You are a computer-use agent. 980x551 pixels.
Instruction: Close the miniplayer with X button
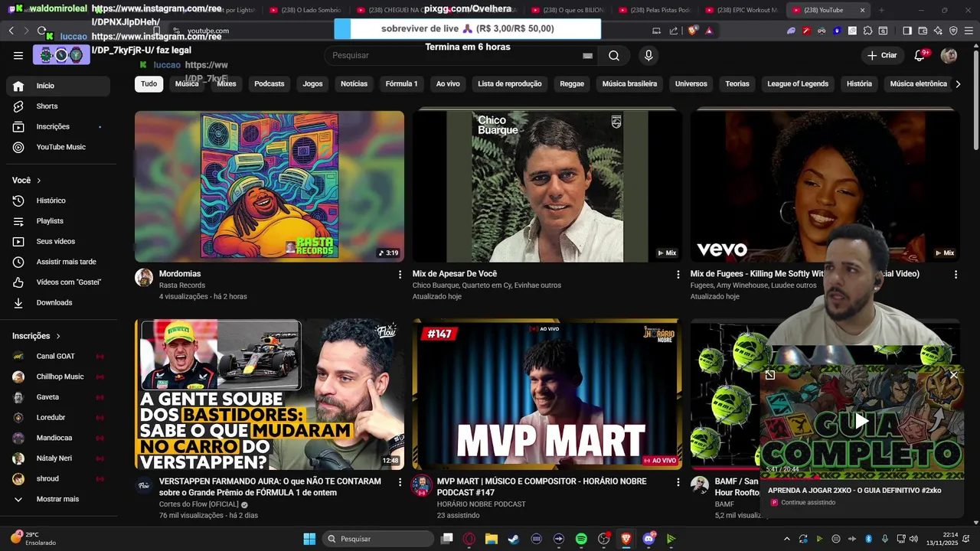tap(953, 374)
